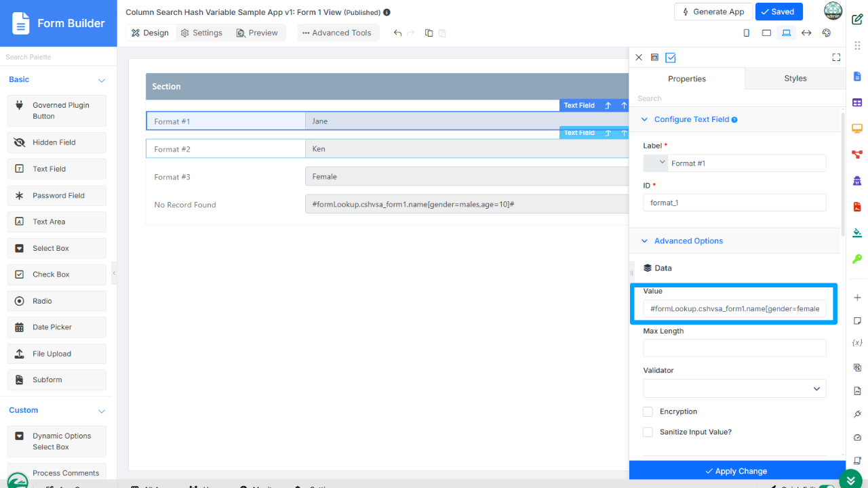
Task: Click the copy element icon
Action: pos(429,33)
